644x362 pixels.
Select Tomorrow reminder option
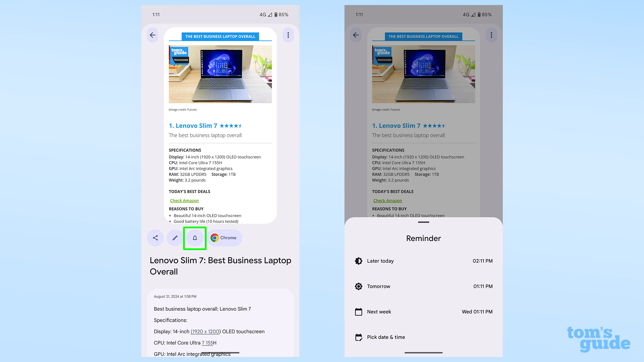(x=423, y=286)
